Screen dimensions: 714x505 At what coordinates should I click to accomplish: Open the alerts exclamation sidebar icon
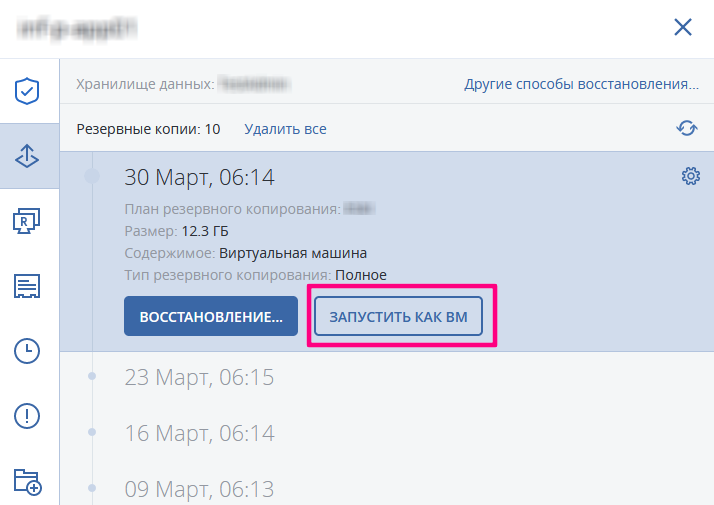[27, 416]
